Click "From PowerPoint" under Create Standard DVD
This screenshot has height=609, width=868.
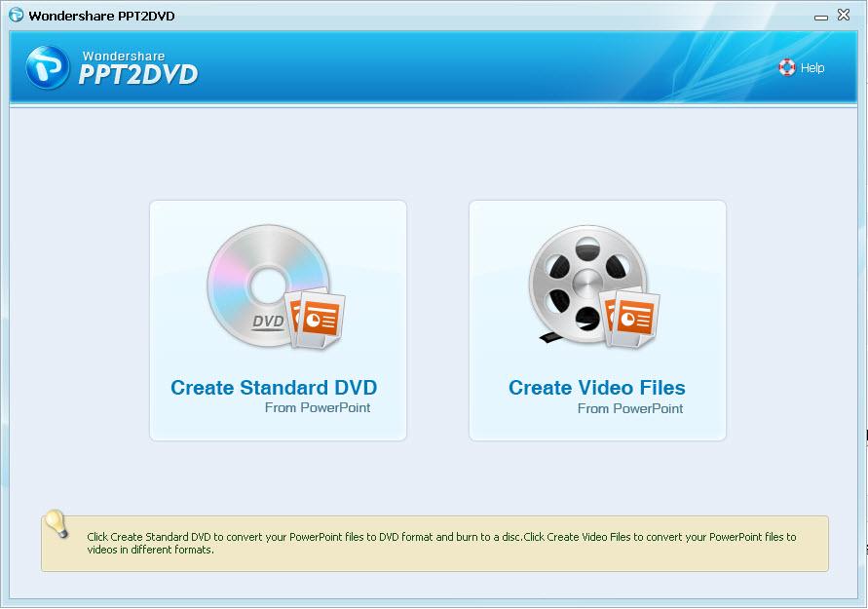318,408
